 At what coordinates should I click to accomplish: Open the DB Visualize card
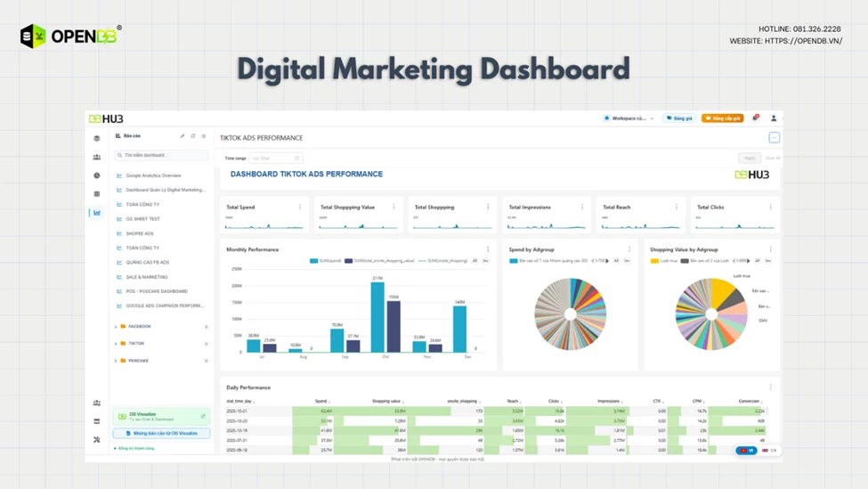[x=161, y=416]
